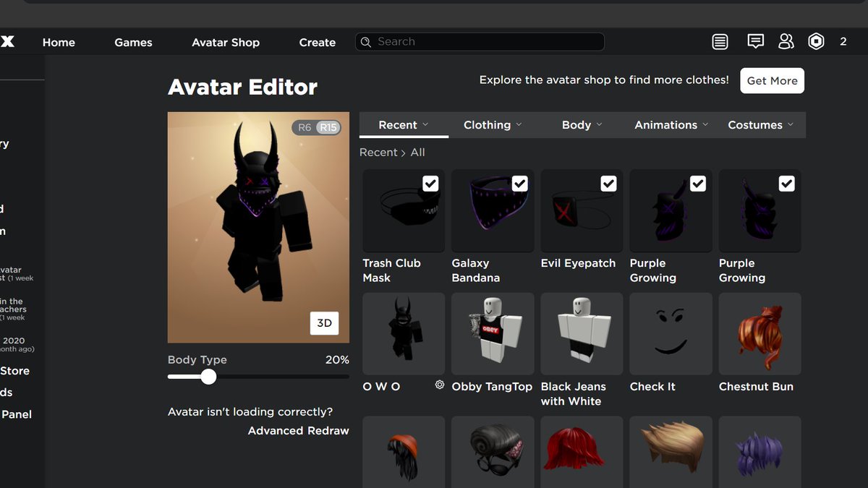The height and width of the screenshot is (488, 868).
Task: Uncheck the Galaxy Bandana checkbox
Action: click(519, 184)
